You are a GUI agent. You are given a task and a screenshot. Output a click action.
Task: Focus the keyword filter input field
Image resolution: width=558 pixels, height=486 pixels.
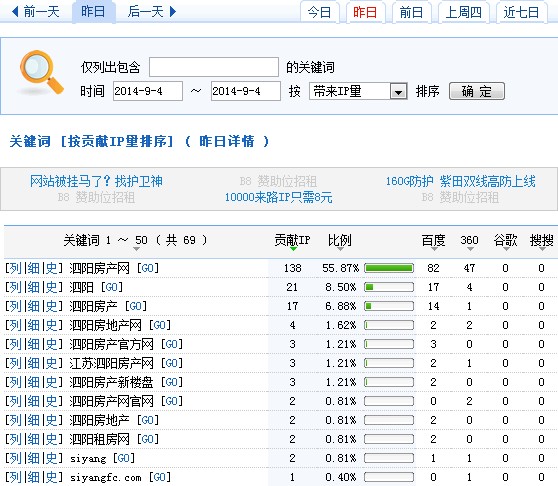click(x=214, y=67)
